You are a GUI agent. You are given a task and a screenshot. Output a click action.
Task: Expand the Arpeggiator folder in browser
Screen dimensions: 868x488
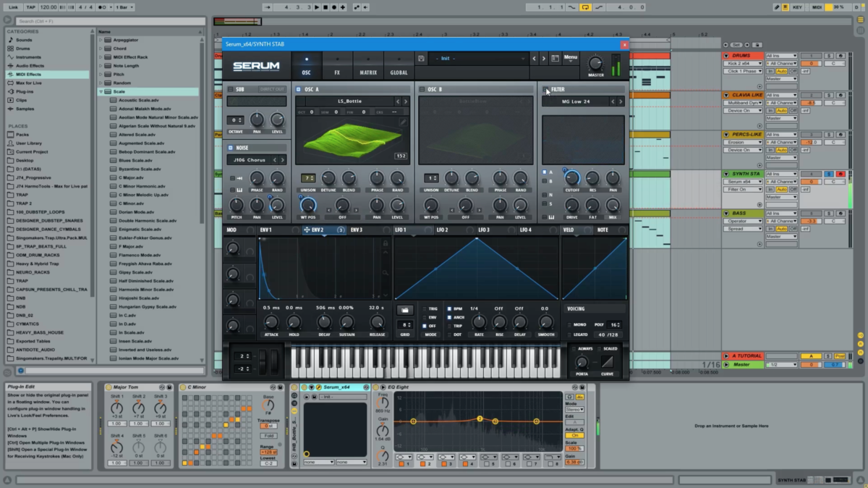(101, 40)
